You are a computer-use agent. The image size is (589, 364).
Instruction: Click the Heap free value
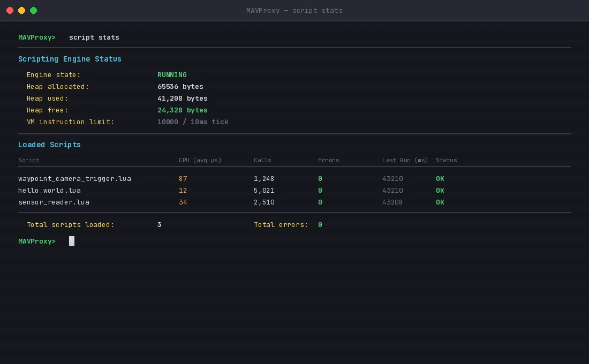click(182, 110)
